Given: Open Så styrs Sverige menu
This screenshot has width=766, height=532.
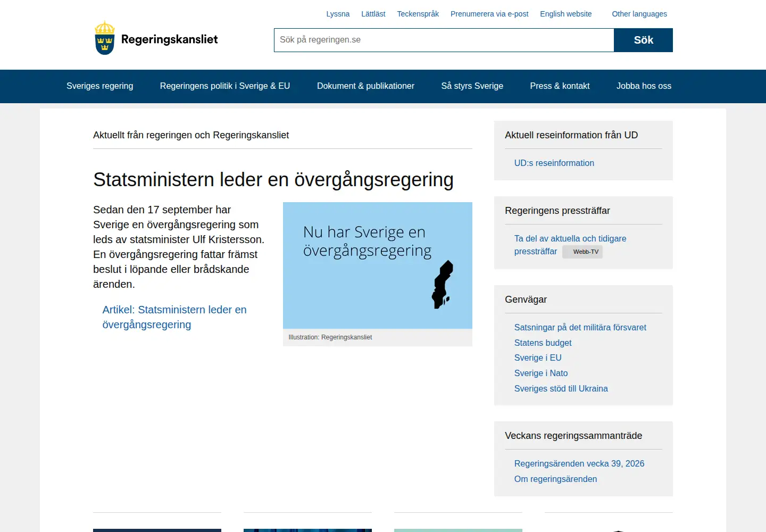Looking at the screenshot, I should point(472,86).
